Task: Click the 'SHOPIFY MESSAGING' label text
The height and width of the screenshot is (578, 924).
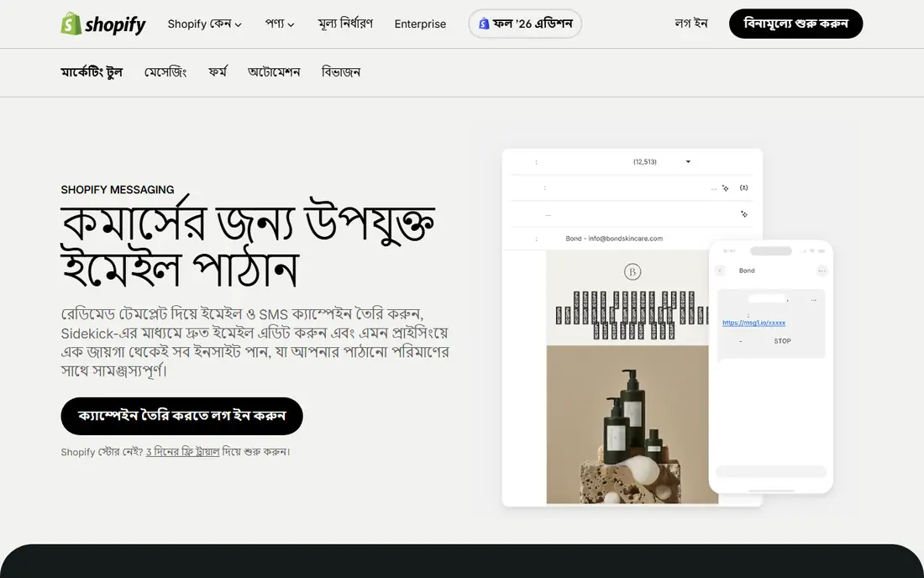Action: pos(118,190)
